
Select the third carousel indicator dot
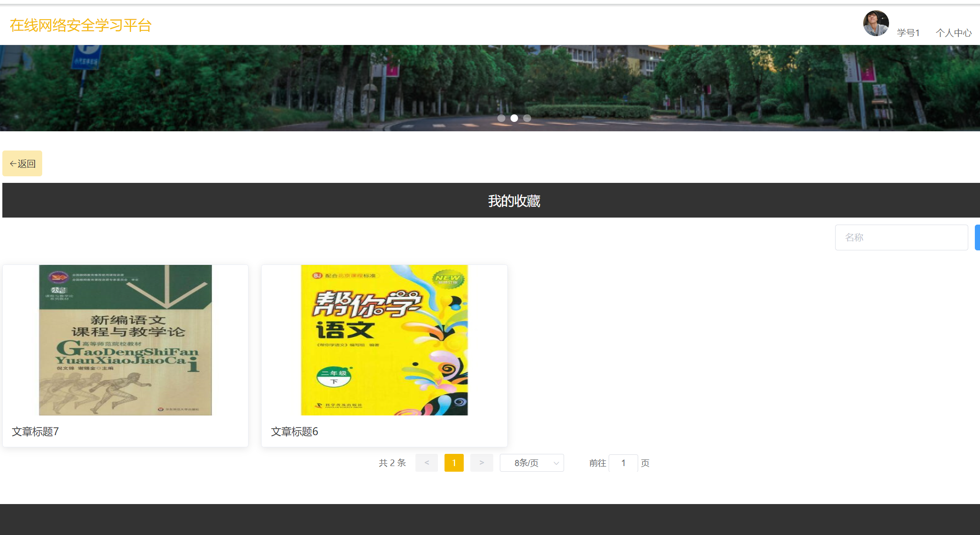[x=527, y=118]
